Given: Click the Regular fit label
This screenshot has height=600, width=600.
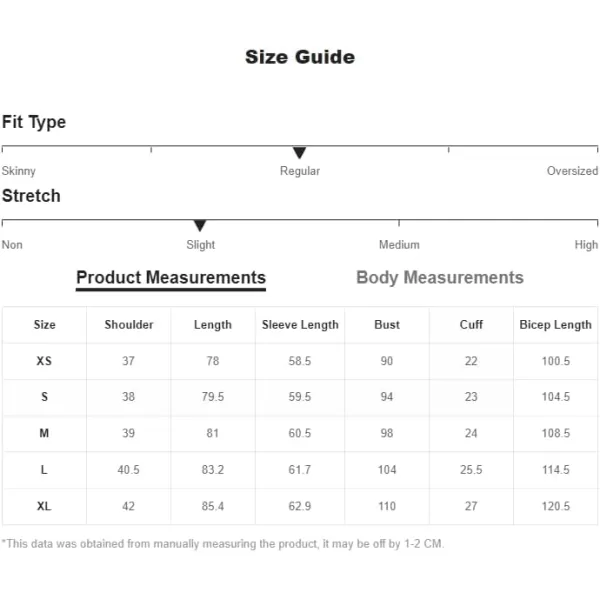Looking at the screenshot, I should (300, 171).
